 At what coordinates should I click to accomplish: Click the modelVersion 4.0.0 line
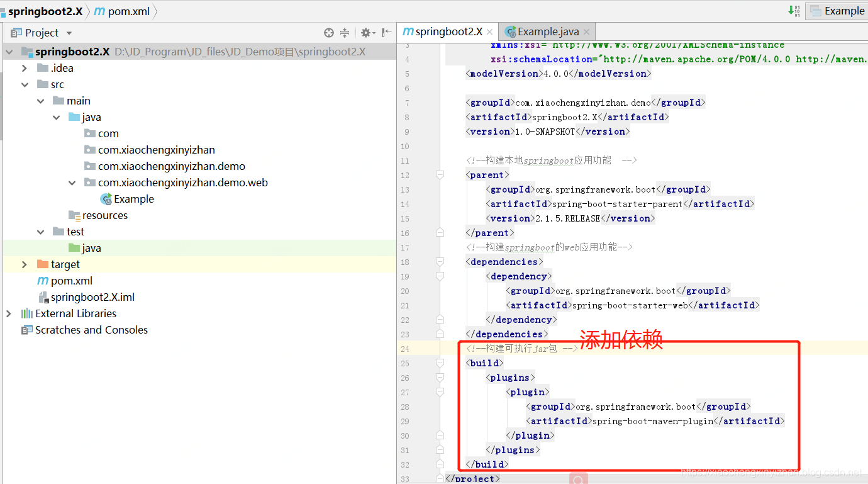tap(558, 74)
